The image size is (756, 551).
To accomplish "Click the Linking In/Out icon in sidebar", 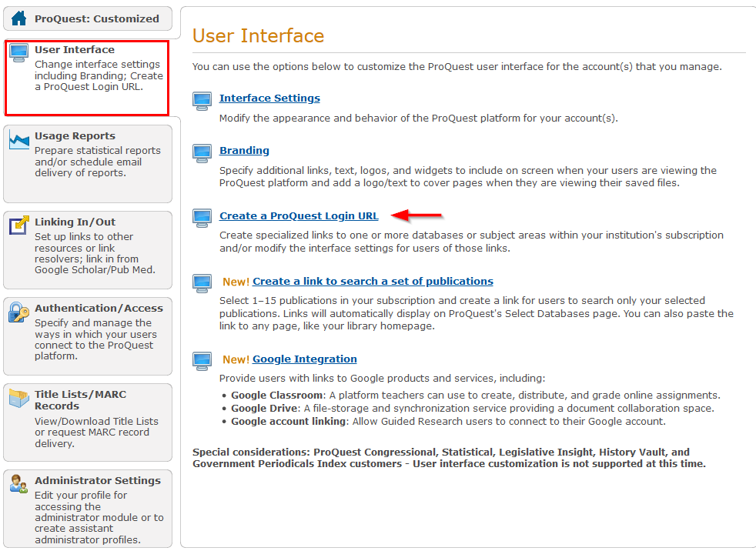I will (x=18, y=225).
